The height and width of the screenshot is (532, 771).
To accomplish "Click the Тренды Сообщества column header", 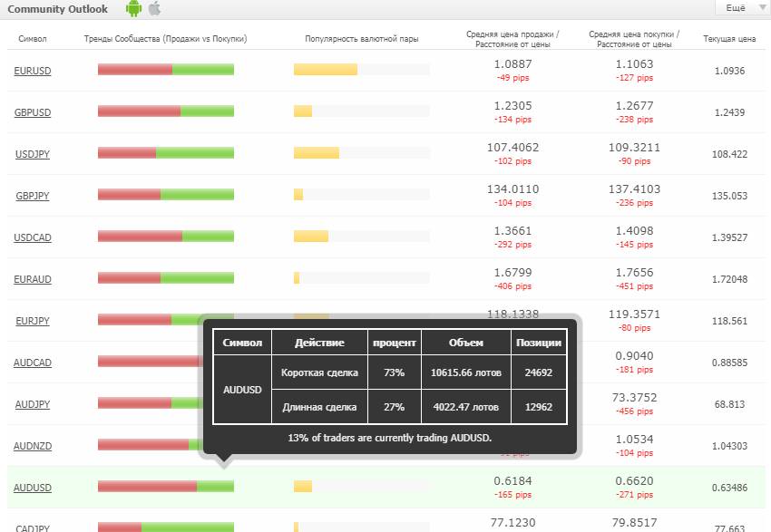I will (165, 40).
